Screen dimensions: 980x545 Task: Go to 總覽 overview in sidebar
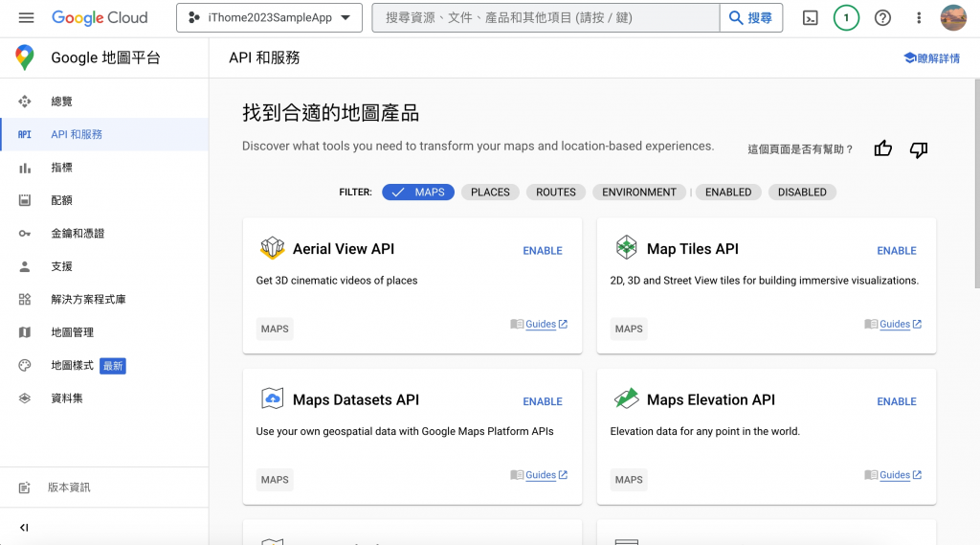click(x=104, y=102)
